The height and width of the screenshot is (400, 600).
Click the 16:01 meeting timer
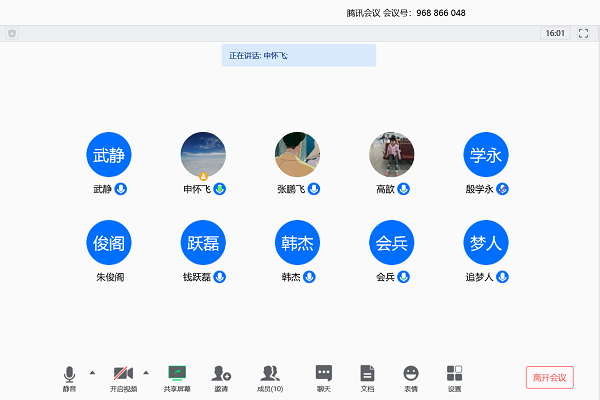554,33
